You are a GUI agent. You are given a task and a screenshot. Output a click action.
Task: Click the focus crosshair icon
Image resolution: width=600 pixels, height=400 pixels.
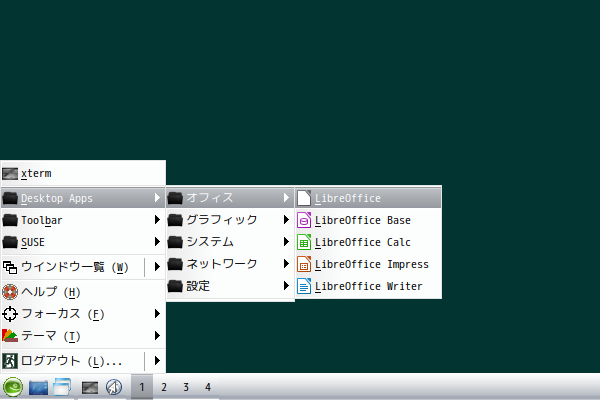tap(10, 314)
